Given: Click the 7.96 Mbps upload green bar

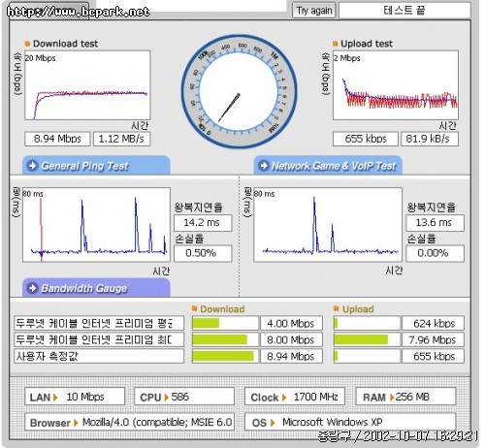Looking at the screenshot, I should tap(361, 339).
